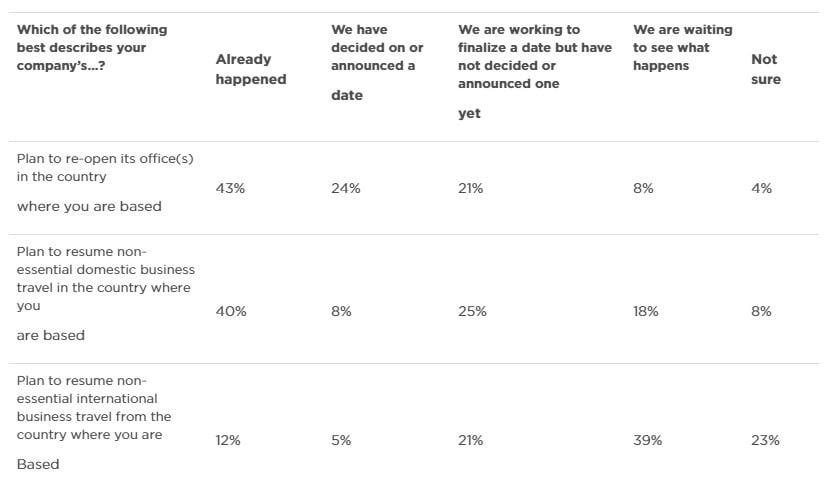Click the 39% cell in the international travel row
Image resolution: width=828 pixels, height=485 pixels.
647,440
